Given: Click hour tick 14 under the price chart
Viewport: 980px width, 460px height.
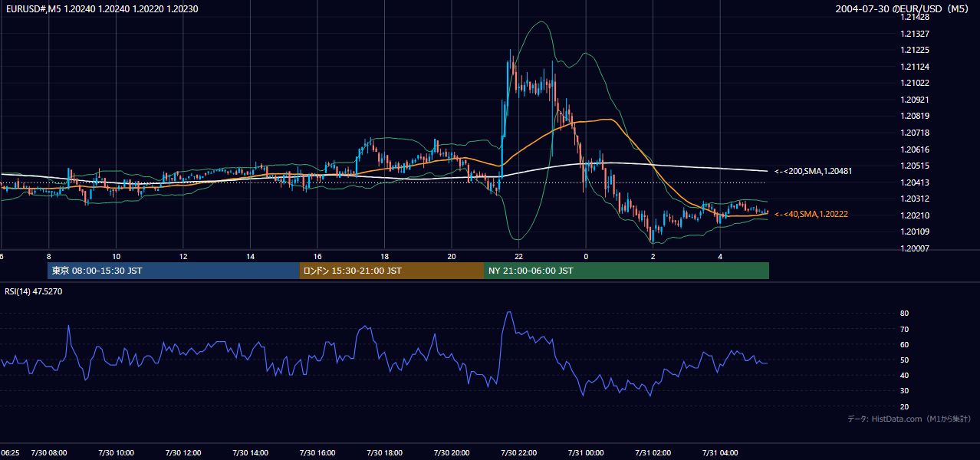Looking at the screenshot, I should point(250,256).
